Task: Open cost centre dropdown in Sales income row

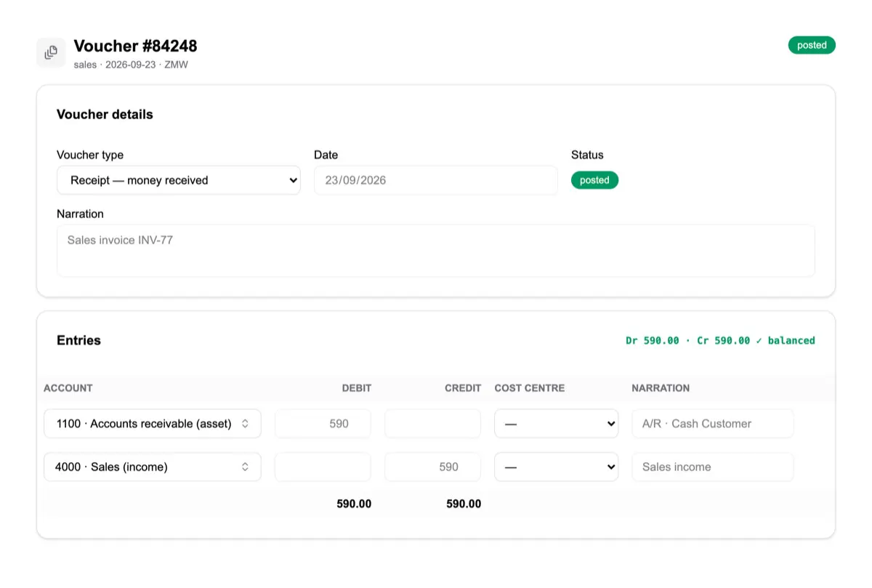Action: coord(557,467)
